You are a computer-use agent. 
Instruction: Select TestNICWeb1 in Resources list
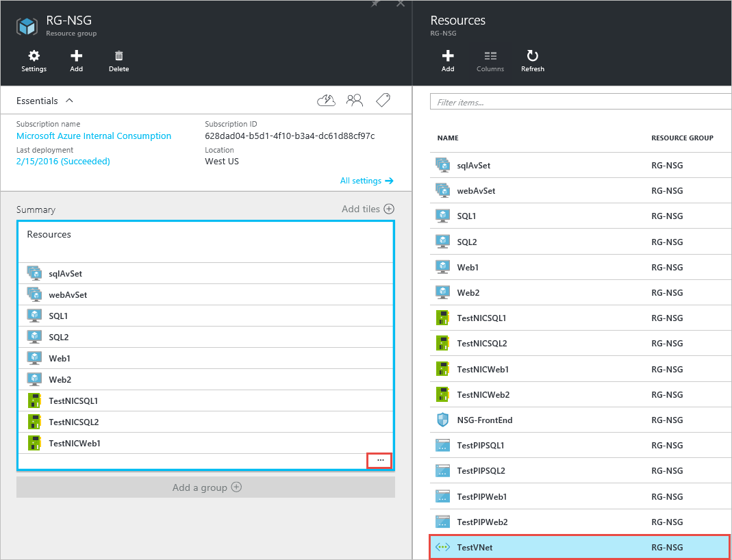click(x=581, y=369)
